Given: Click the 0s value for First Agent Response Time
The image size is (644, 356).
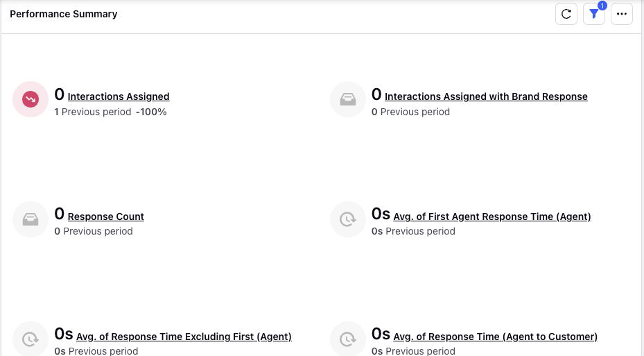Looking at the screenshot, I should (x=381, y=214).
